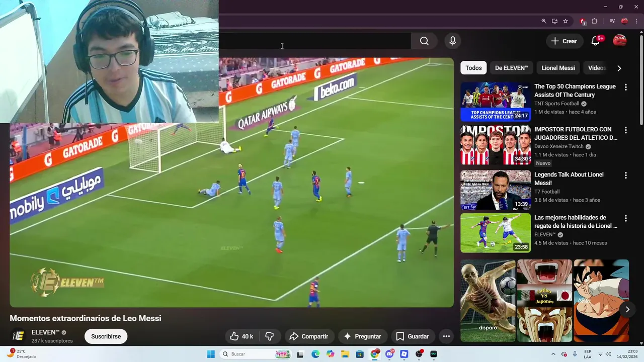Click the Suscribirse button
The image size is (644, 362).
point(106,336)
